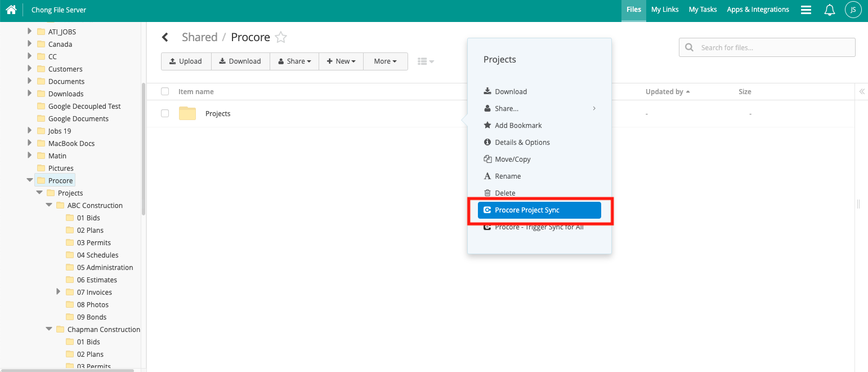This screenshot has height=372, width=868.
Task: Click the magnifying glass in the search box
Action: [690, 47]
